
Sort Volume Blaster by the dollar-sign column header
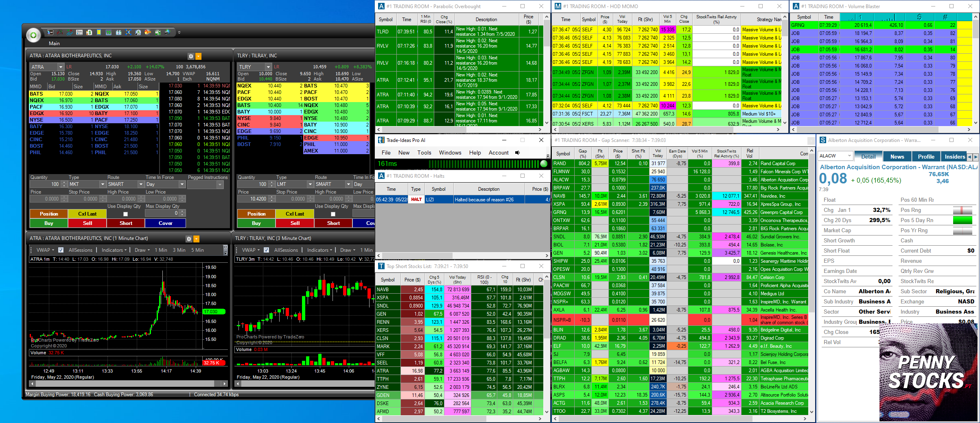tap(919, 17)
